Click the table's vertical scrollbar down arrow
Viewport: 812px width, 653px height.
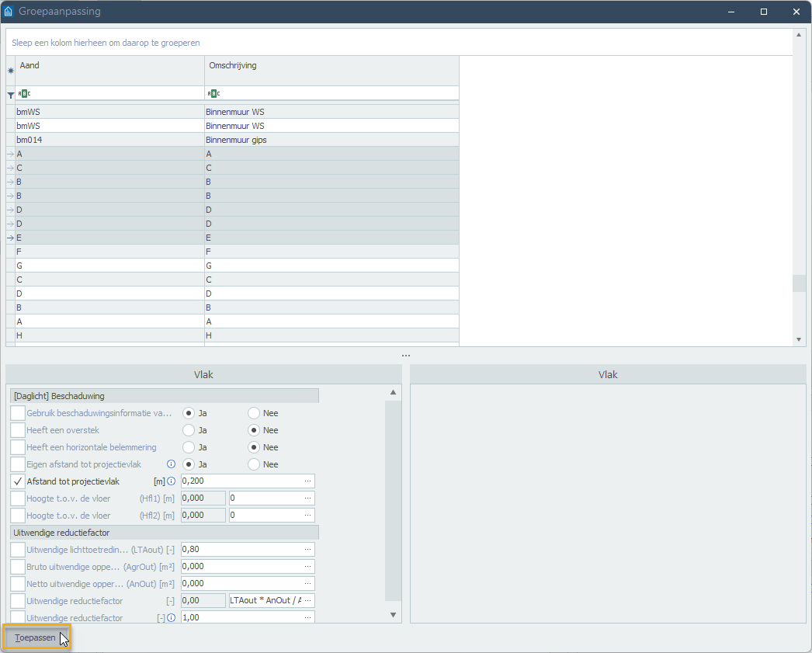799,339
